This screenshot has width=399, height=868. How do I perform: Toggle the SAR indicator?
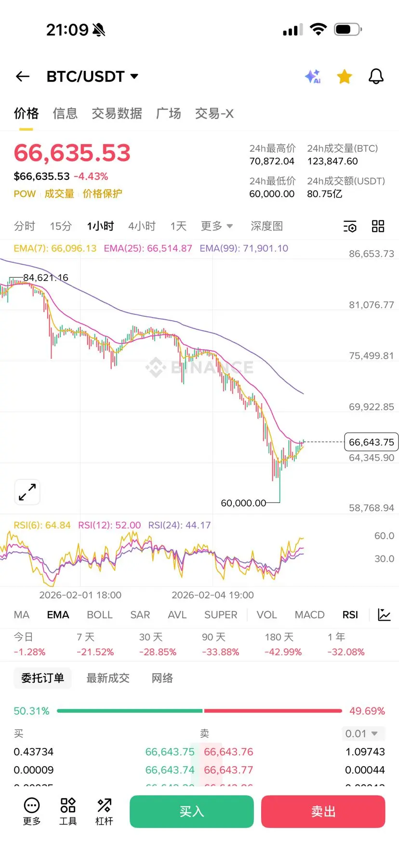(x=140, y=615)
